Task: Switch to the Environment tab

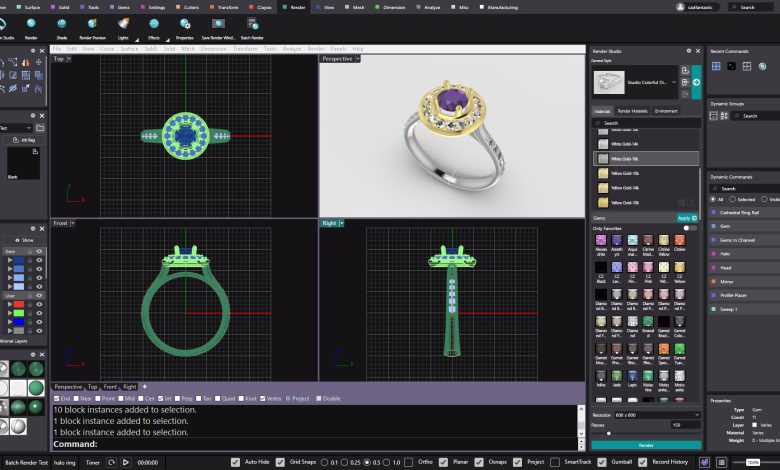Action: 666,110
